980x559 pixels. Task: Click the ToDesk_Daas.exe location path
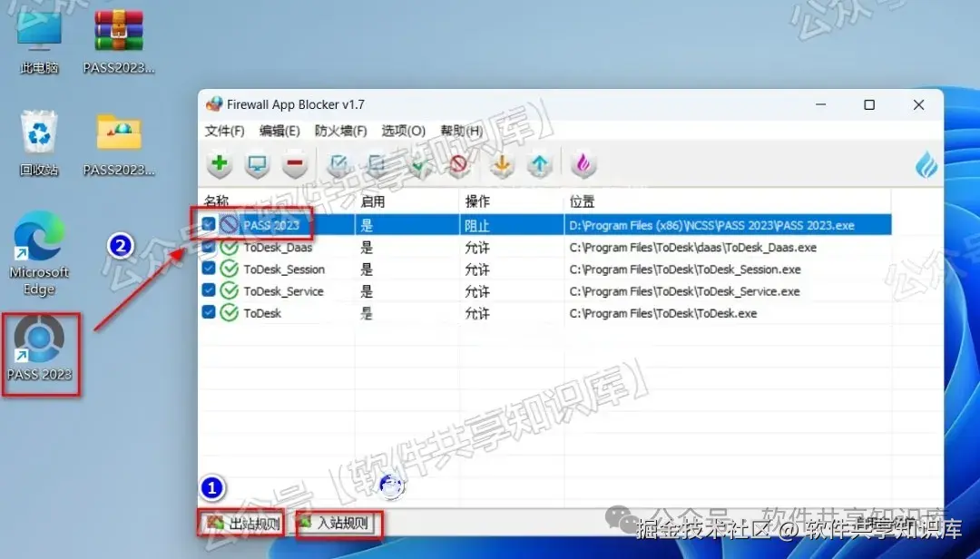tap(693, 248)
